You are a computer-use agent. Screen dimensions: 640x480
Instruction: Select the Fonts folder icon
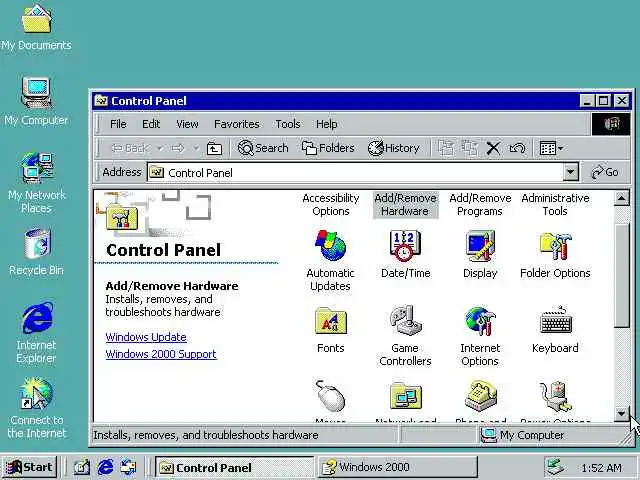[331, 321]
